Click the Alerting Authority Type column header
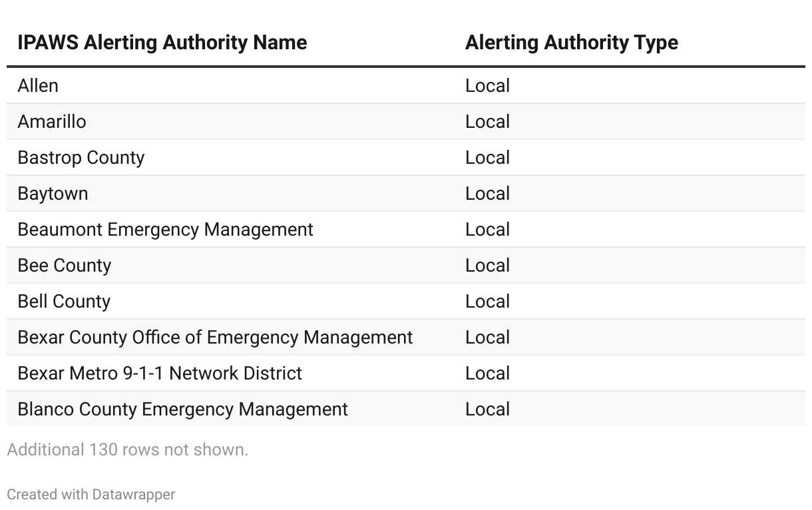The image size is (812, 510). coord(571,43)
